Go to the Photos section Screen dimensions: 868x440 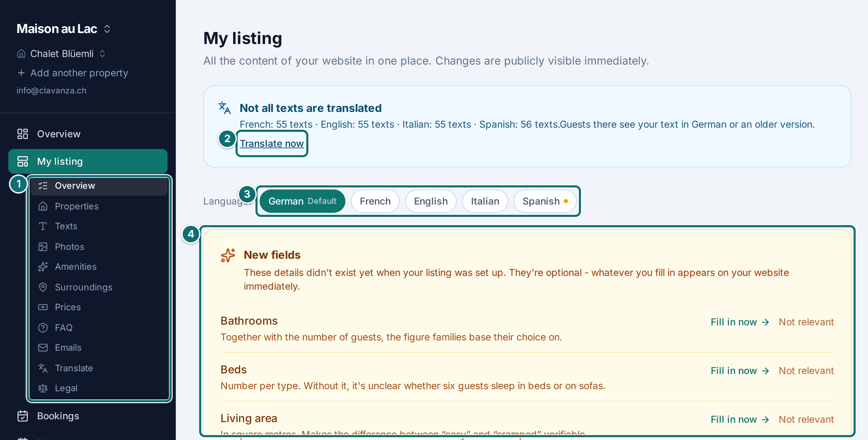point(99,246)
